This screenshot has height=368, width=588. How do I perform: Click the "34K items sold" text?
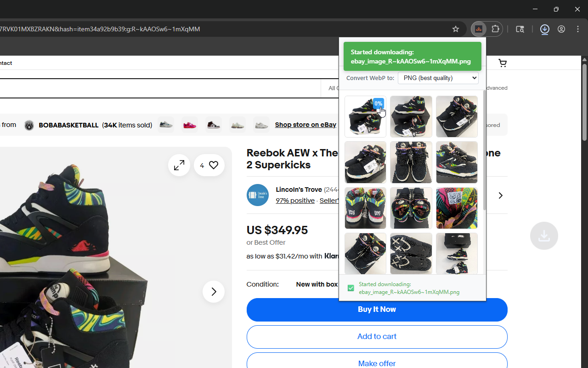click(127, 125)
